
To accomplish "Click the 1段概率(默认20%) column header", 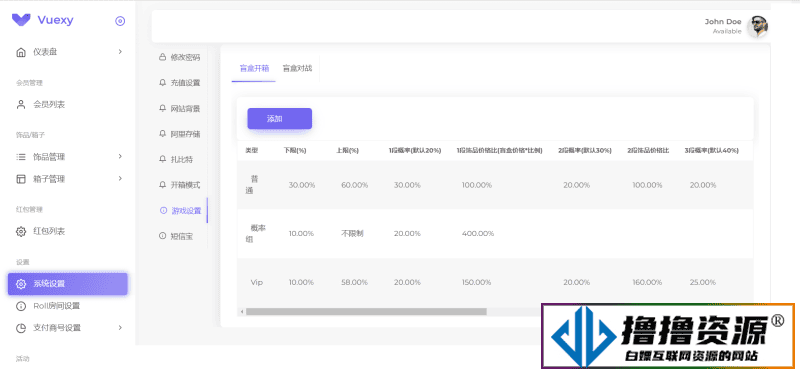I will click(415, 151).
